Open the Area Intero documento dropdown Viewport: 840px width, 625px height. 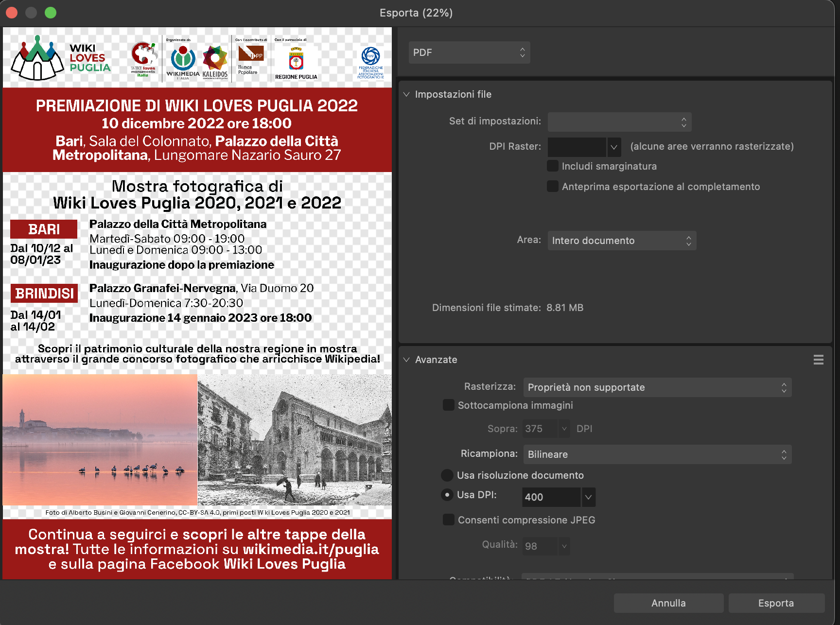(x=622, y=241)
